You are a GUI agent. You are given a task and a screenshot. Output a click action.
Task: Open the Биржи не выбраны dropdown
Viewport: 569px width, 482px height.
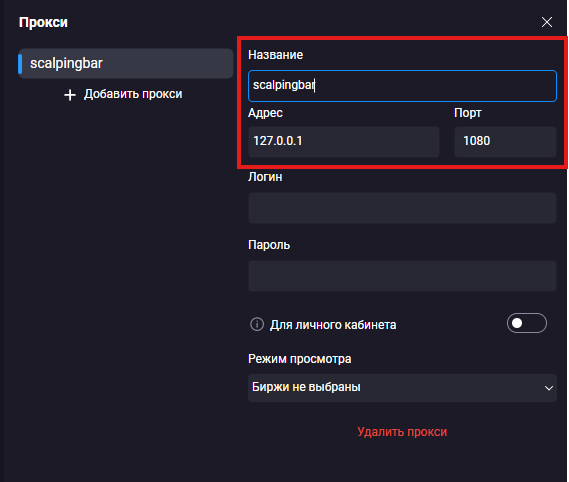tap(402, 388)
